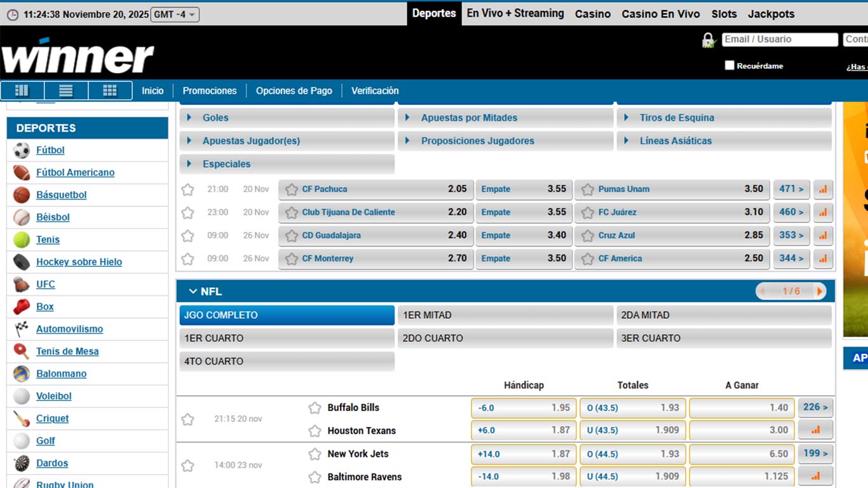Image resolution: width=868 pixels, height=488 pixels.
Task: Open the Promociones link
Action: pyautogui.click(x=209, y=91)
